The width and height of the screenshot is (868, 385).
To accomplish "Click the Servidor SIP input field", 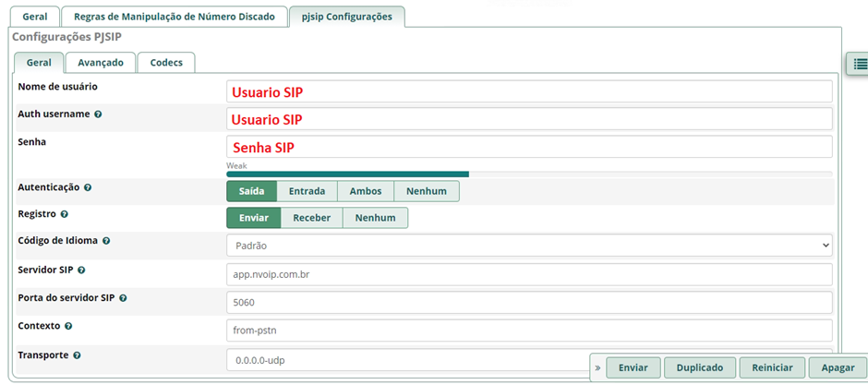I will tap(529, 274).
